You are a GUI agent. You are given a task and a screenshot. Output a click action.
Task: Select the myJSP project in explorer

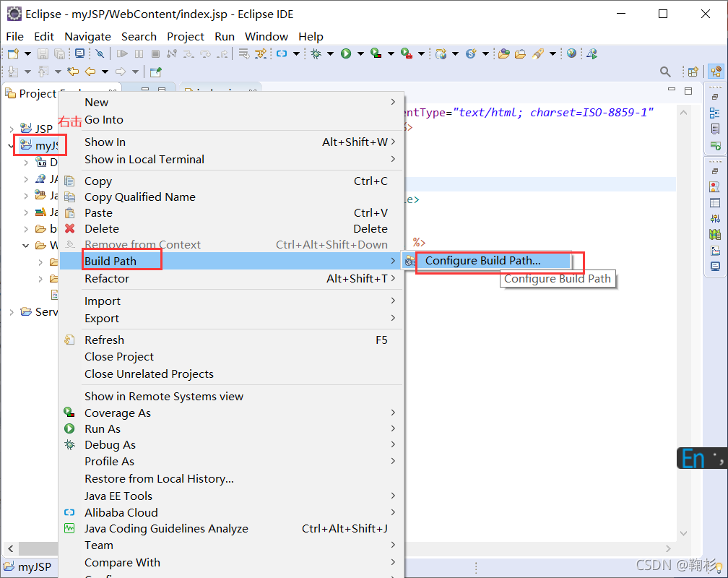click(x=39, y=146)
